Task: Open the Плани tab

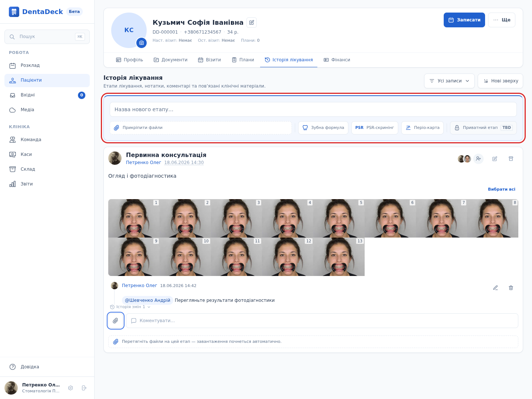Action: [243, 60]
